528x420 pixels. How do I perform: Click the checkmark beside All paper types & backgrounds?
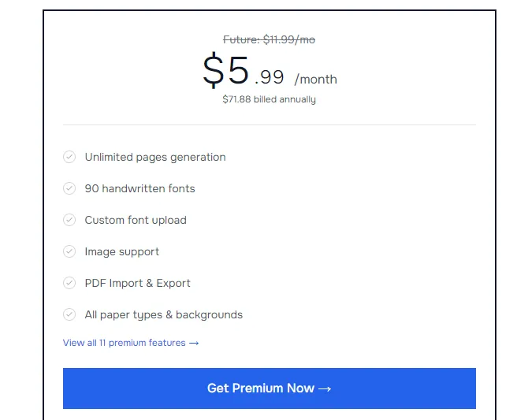pos(69,314)
